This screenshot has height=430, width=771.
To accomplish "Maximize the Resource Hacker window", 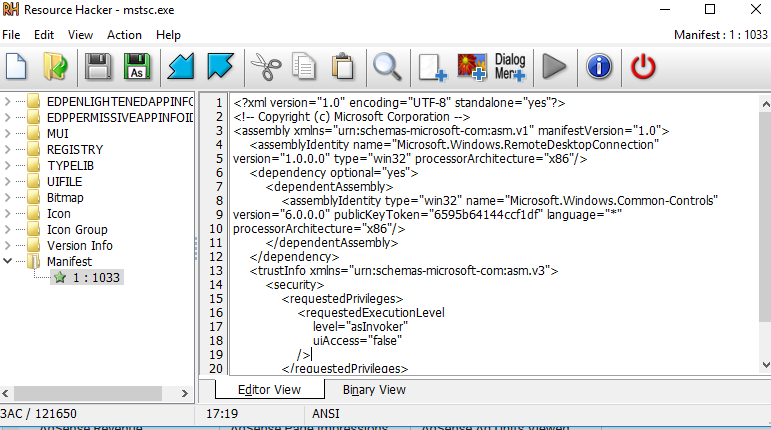I will (710, 9).
